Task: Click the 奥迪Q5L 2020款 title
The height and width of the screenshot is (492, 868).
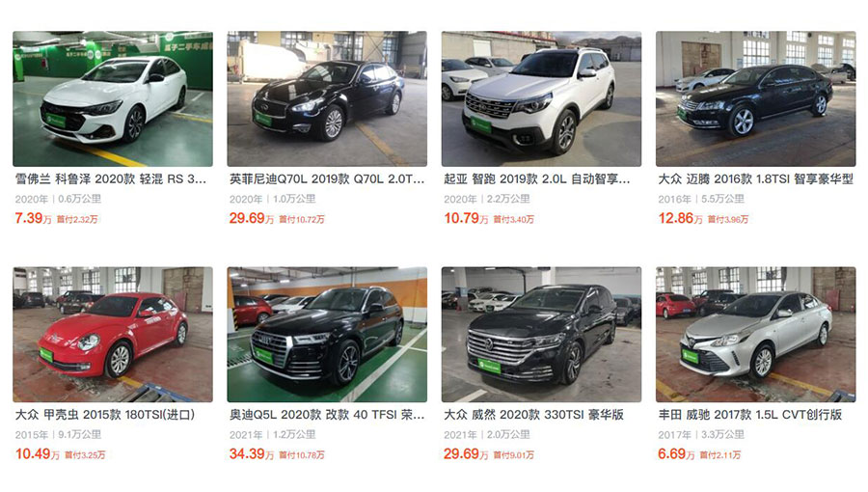Action: click(x=327, y=415)
